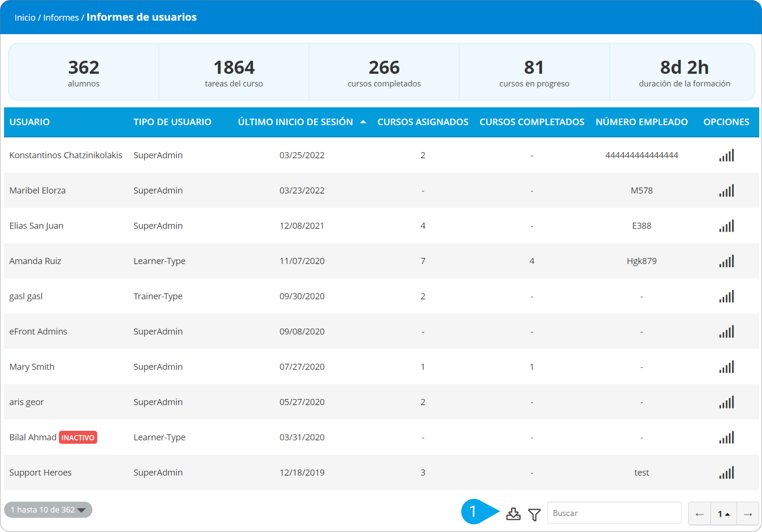
Task: Open user Elias San Juan
Action: click(x=36, y=226)
